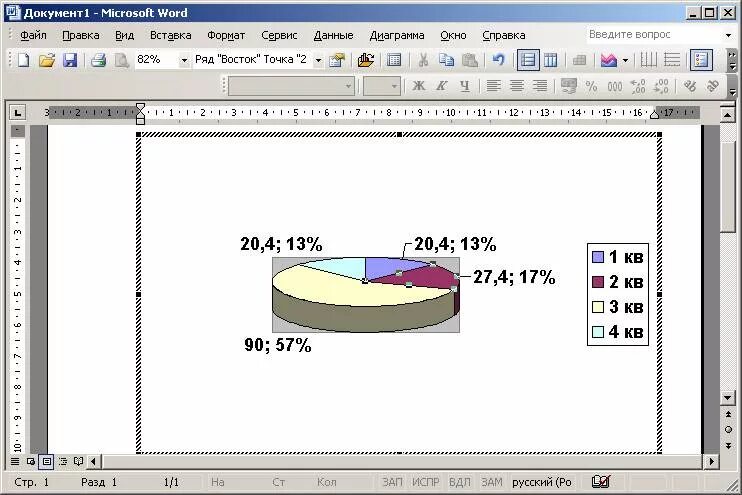Viewport: 742px width, 495px height.
Task: Click the Open folder icon
Action: click(47, 60)
